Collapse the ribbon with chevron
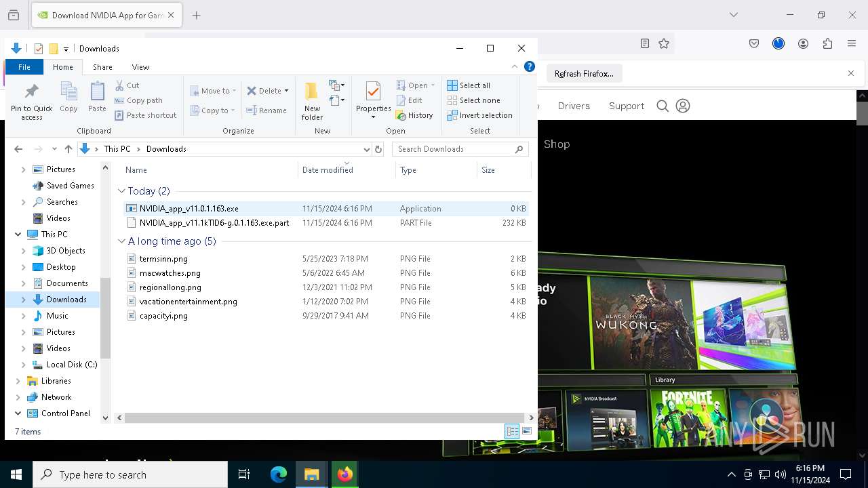Viewport: 868px width, 488px height. point(515,66)
